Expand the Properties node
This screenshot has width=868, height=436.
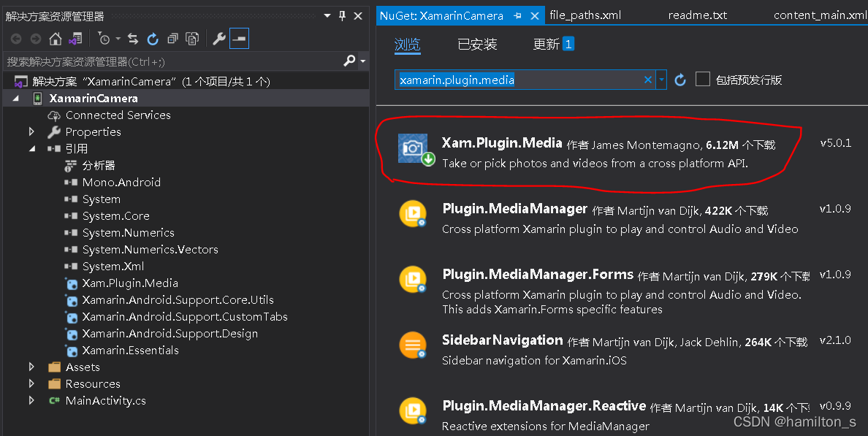[31, 131]
